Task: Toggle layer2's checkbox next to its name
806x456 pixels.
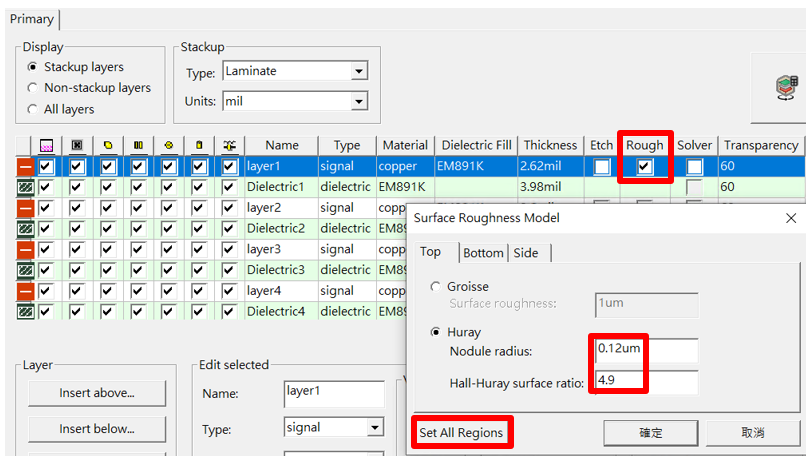Action: [229, 208]
